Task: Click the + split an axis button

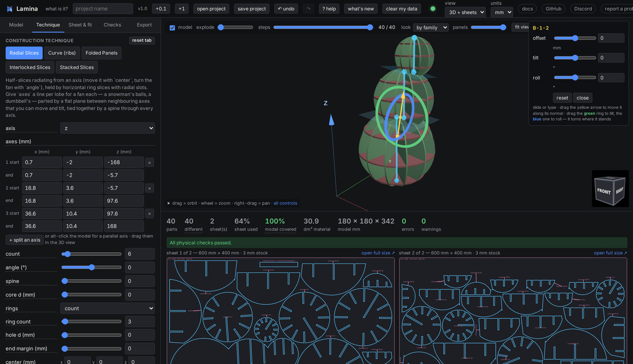Action: (x=25, y=240)
